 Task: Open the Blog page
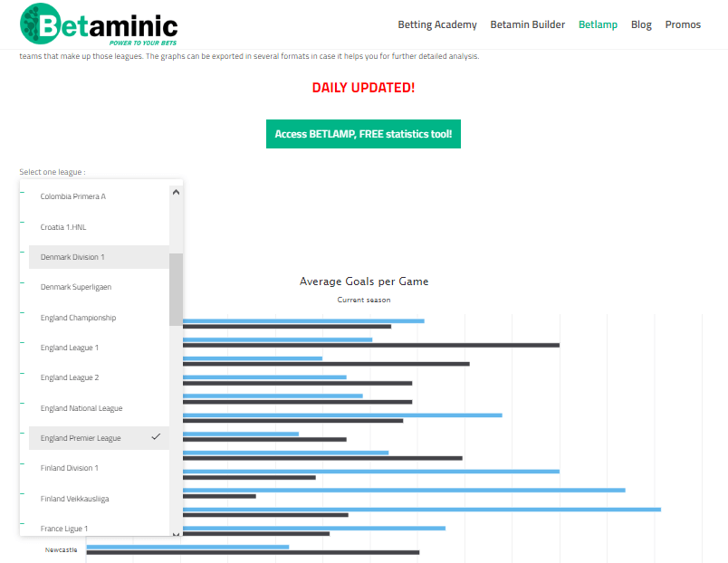coord(641,24)
